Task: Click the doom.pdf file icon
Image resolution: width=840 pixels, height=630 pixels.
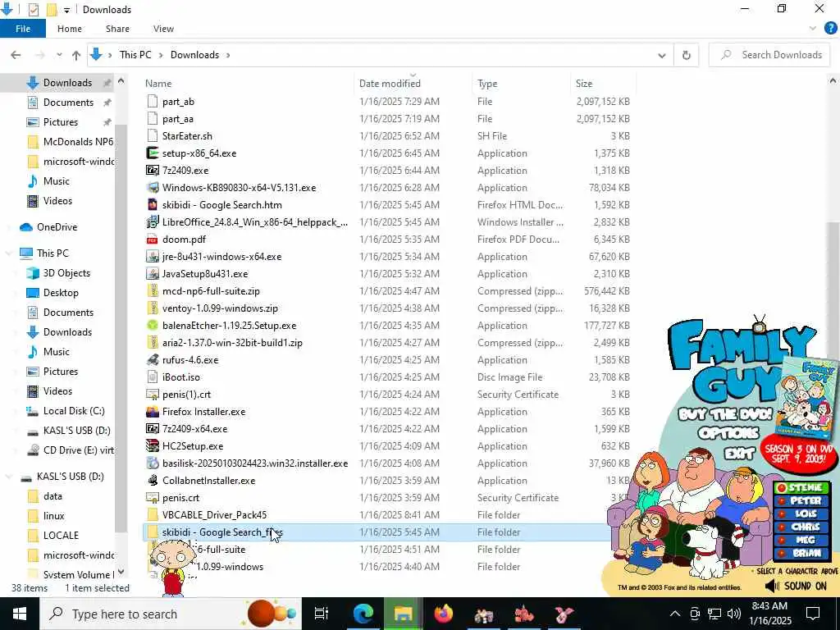Action: tap(153, 240)
